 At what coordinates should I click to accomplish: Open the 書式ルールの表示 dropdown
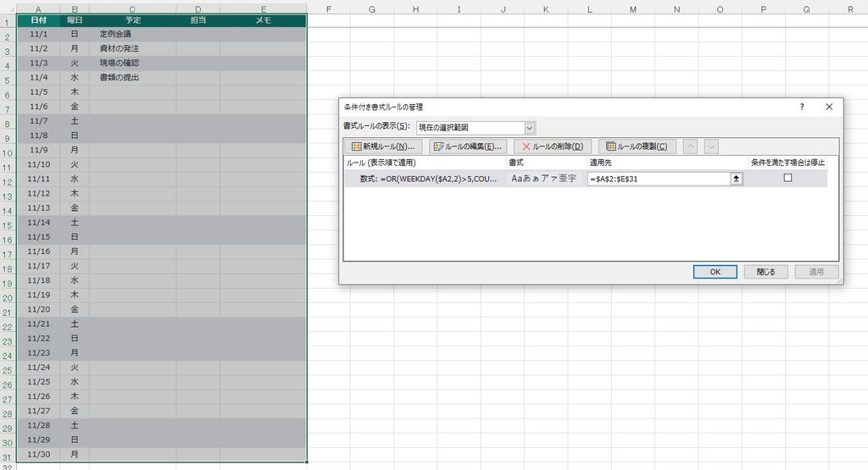pyautogui.click(x=530, y=128)
